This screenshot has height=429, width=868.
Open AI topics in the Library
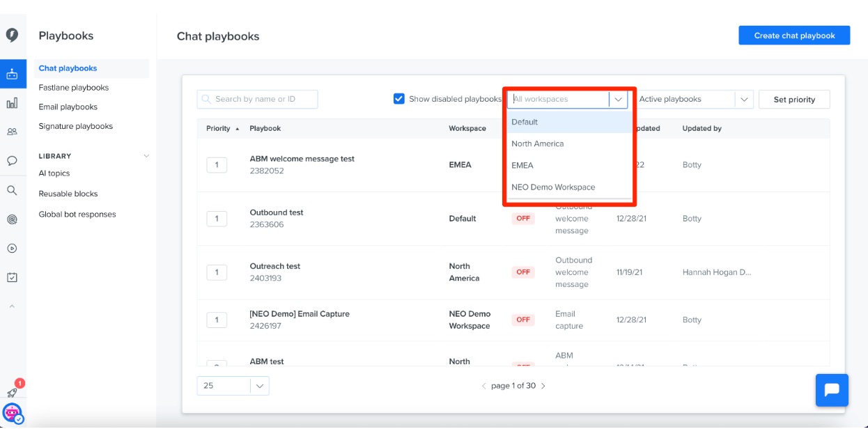(54, 173)
